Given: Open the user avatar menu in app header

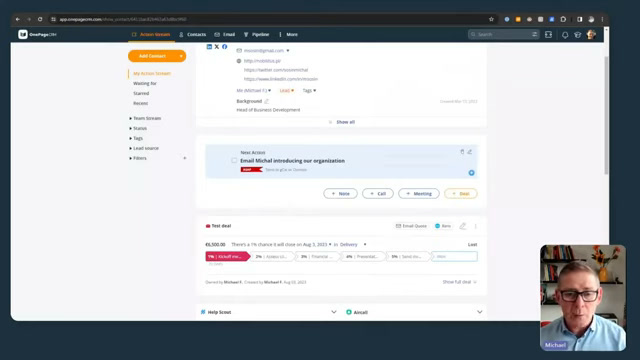Looking at the screenshot, I should (x=591, y=35).
